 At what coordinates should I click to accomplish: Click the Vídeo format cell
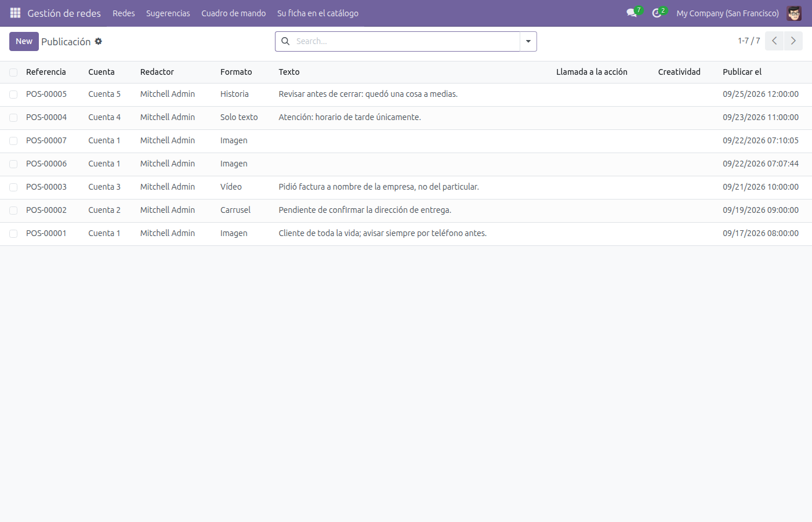(x=231, y=187)
